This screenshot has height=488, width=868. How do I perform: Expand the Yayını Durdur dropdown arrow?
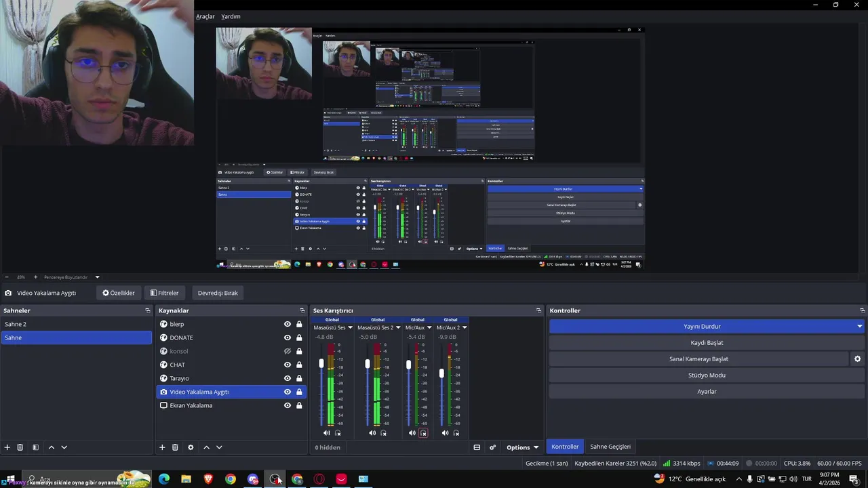coord(860,327)
